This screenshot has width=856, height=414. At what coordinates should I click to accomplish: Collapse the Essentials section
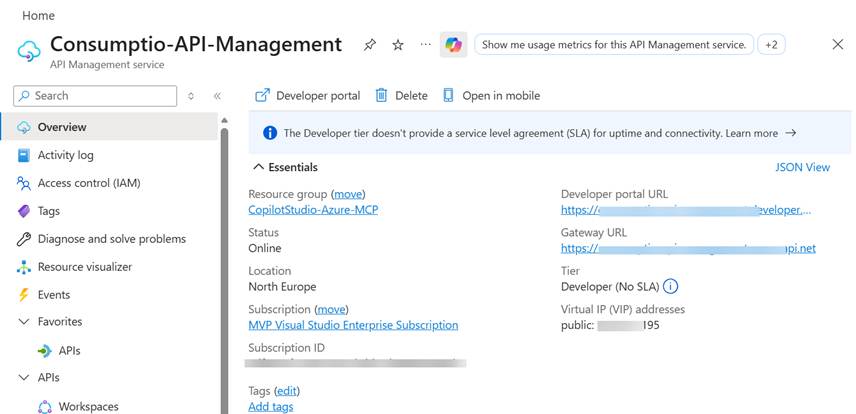click(x=259, y=167)
